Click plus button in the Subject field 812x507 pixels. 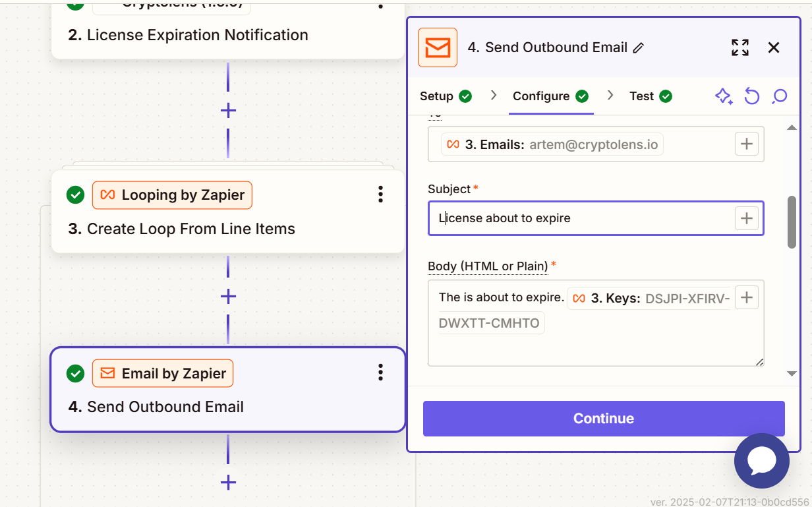point(747,218)
